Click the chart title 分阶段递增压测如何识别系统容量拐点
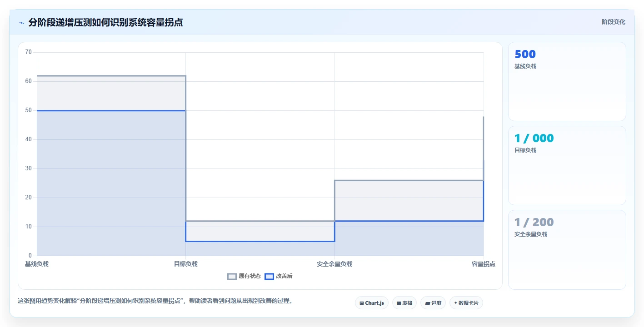Screen dimensions: 644x327 pyautogui.click(x=105, y=23)
